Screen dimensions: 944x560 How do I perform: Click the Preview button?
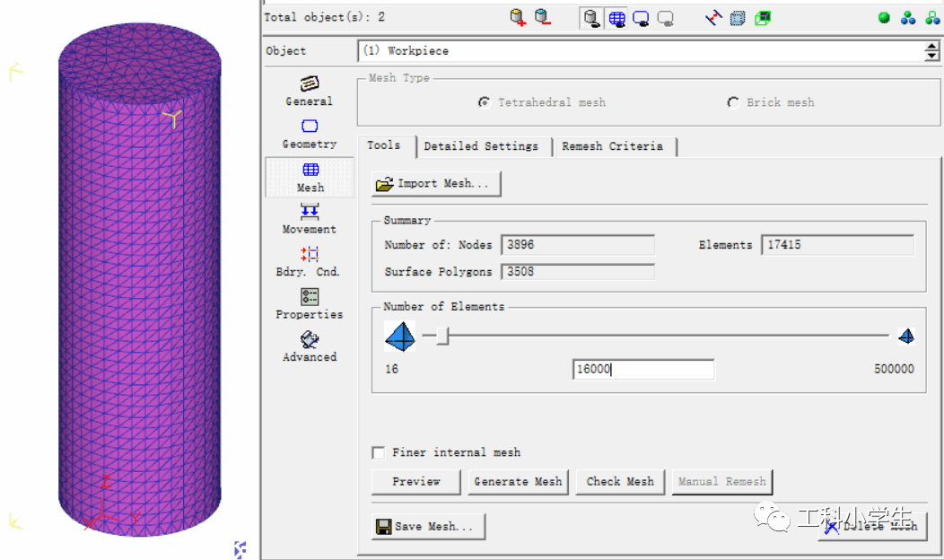tap(416, 482)
